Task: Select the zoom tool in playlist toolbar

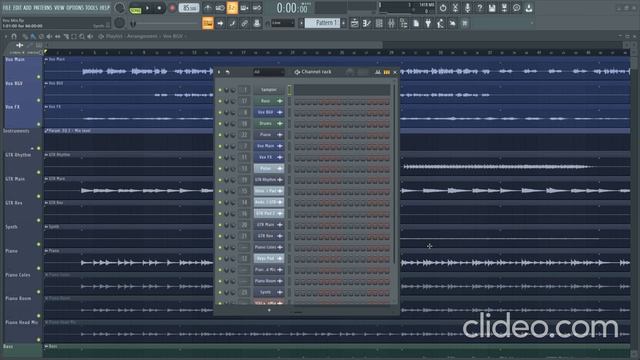Action: 82,36
